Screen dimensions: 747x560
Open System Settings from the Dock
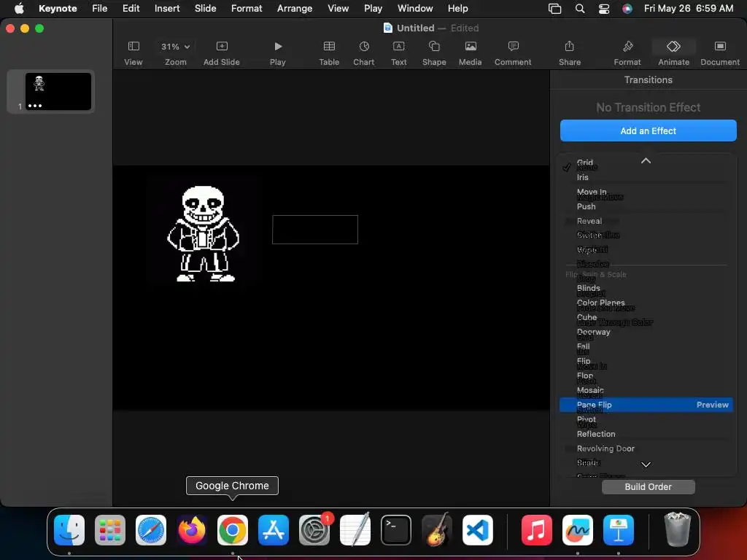coord(314,530)
